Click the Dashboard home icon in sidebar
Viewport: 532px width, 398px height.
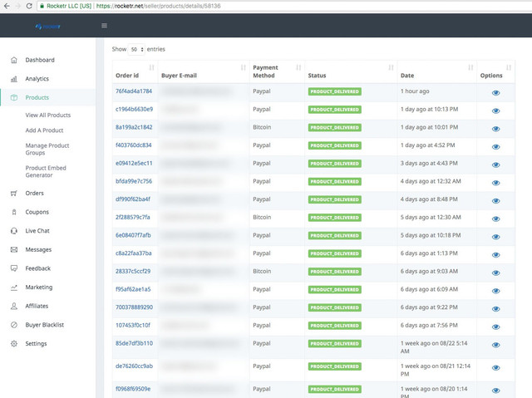pyautogui.click(x=13, y=60)
